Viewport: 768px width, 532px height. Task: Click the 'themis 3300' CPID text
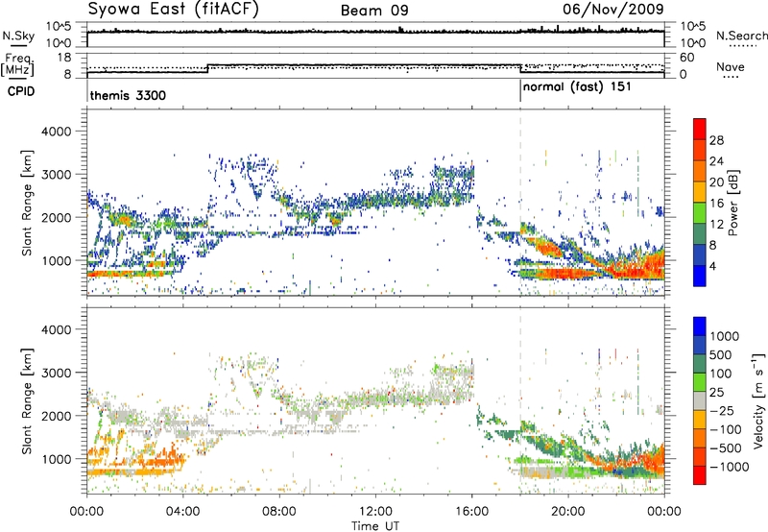[x=128, y=95]
